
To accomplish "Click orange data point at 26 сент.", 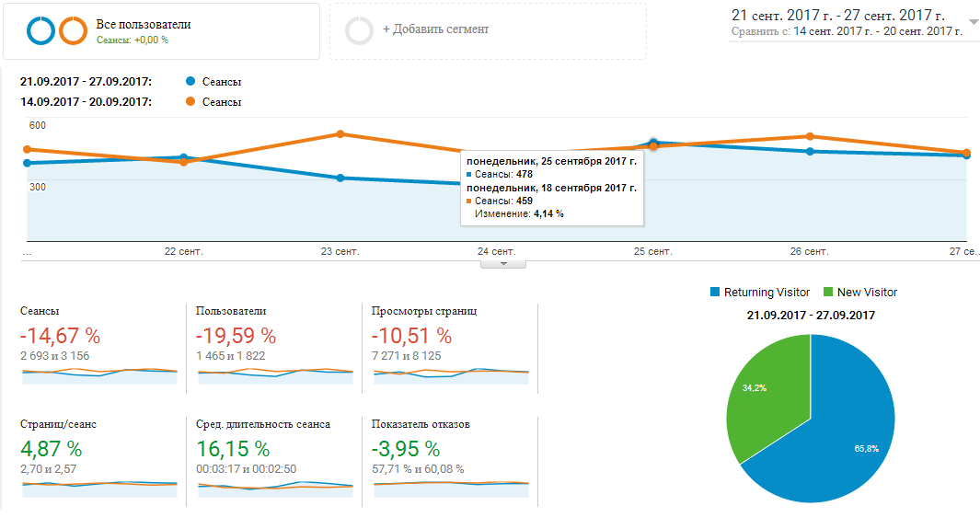I will [x=810, y=136].
